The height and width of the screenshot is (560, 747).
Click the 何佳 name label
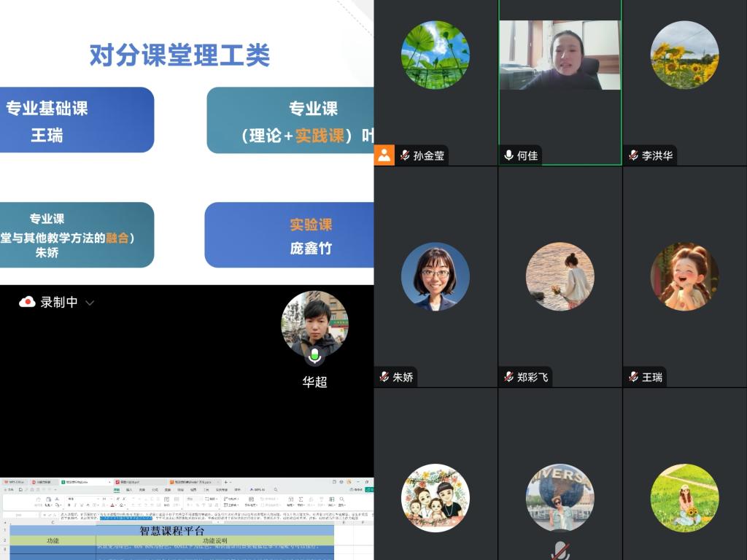(x=527, y=155)
